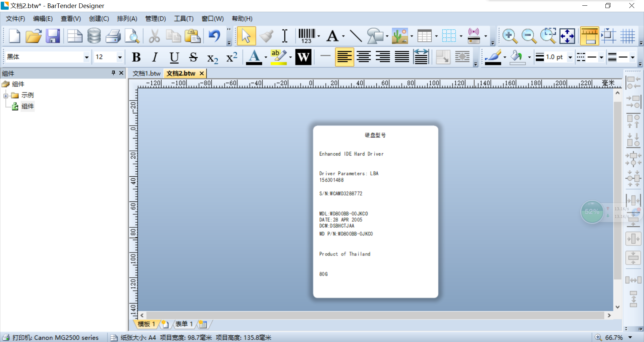Close the 文档2.btw tab

[x=202, y=73]
